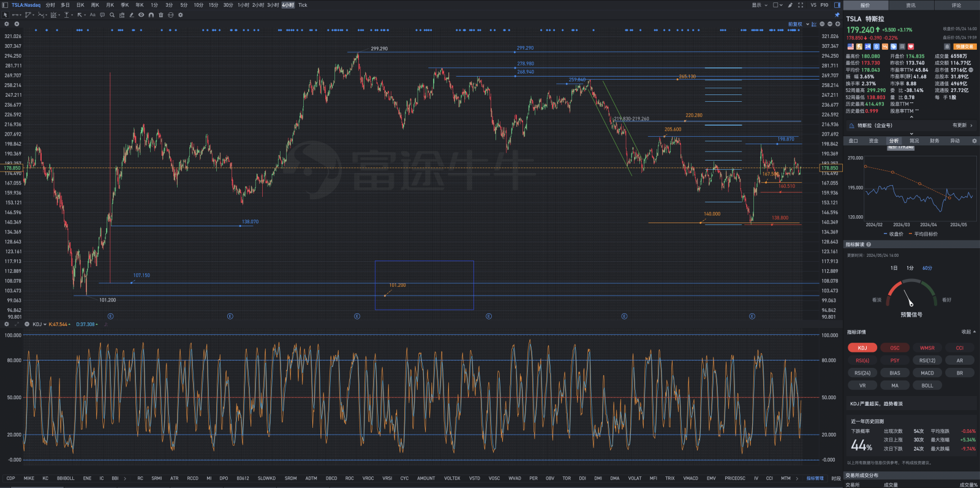
Task: Click the 299.290 price level label
Action: (x=525, y=48)
